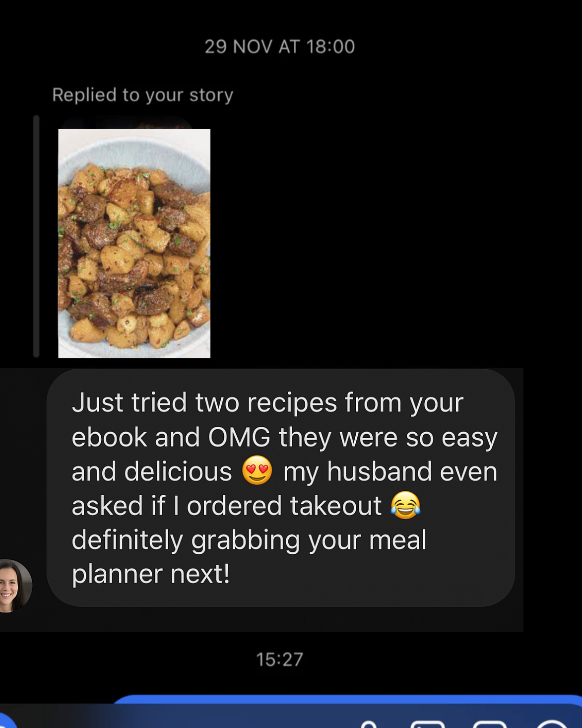Tap the 29 NOV AT 18:00 timestamp
The height and width of the screenshot is (728, 582).
point(280,47)
